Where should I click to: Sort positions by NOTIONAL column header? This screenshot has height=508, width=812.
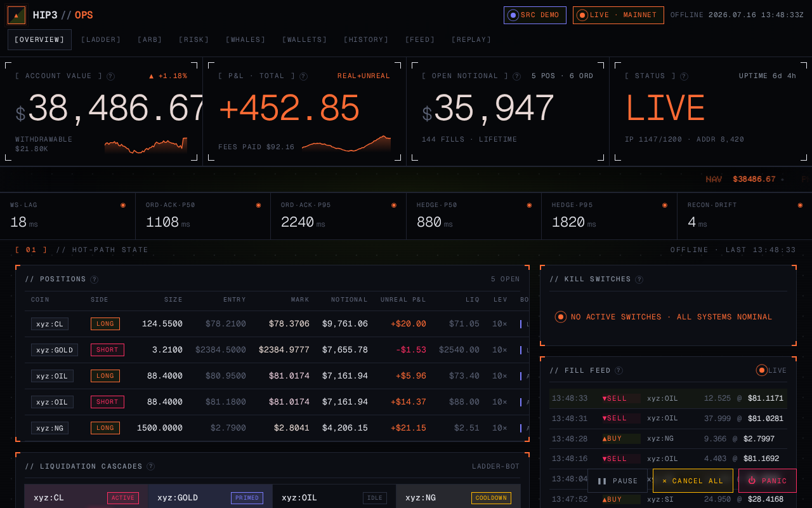pyautogui.click(x=350, y=300)
